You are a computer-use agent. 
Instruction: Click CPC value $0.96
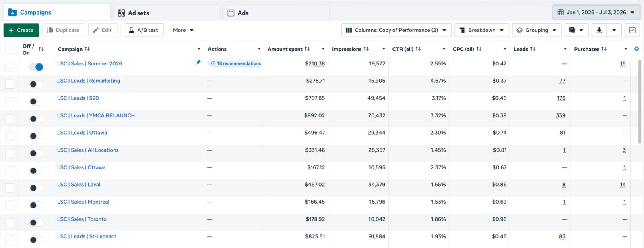click(x=499, y=219)
